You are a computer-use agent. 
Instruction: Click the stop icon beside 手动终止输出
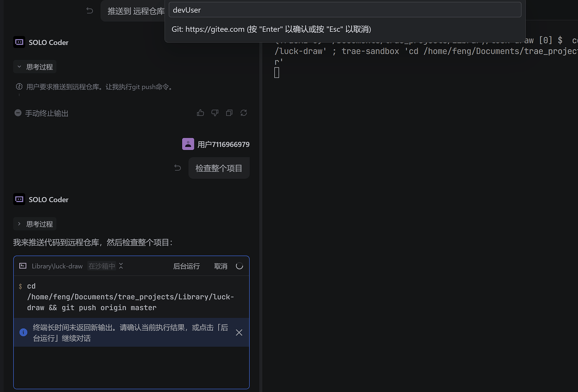[x=18, y=113]
